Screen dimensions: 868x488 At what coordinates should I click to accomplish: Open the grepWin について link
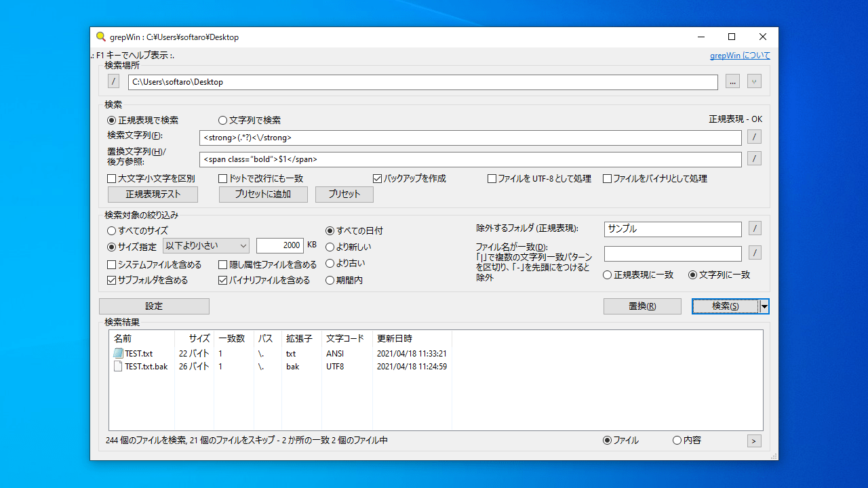740,56
